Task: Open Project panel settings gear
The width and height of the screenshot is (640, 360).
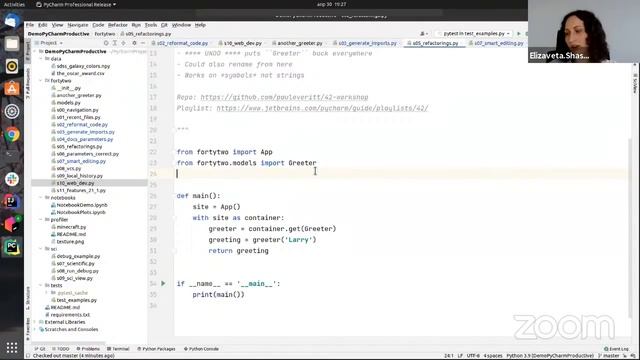Action: 134,43
